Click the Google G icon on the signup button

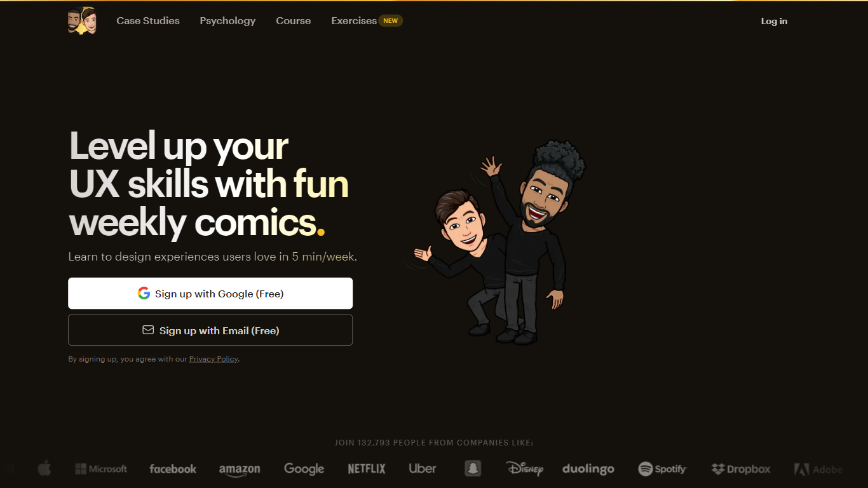144,293
